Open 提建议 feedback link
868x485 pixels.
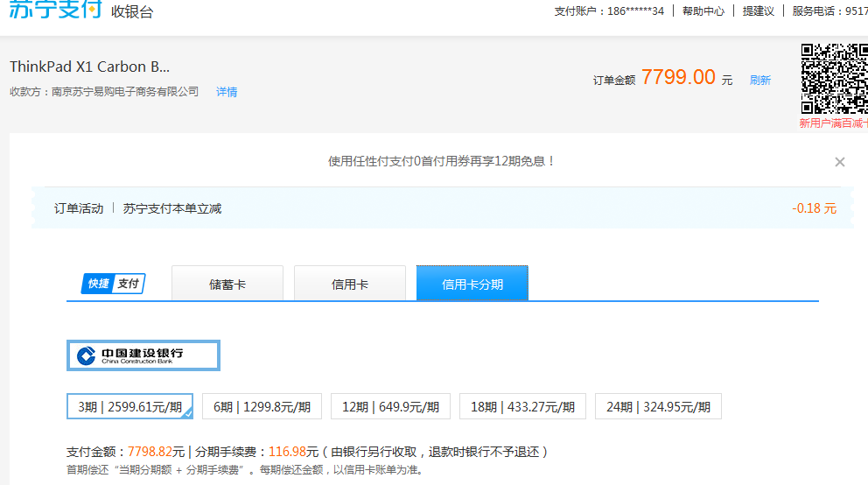758,11
